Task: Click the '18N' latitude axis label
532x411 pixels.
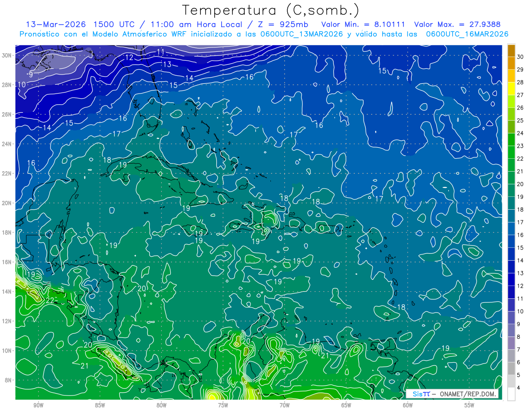Action: [7, 232]
